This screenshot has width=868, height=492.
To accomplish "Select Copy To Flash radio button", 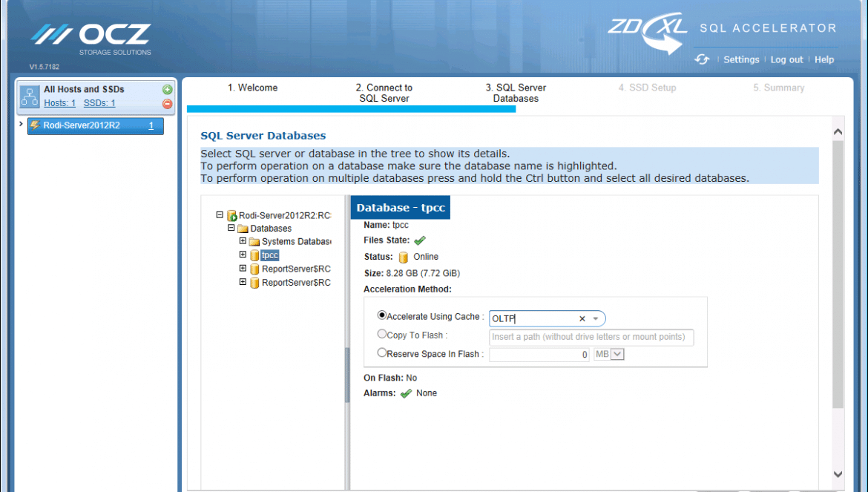I will [x=381, y=334].
